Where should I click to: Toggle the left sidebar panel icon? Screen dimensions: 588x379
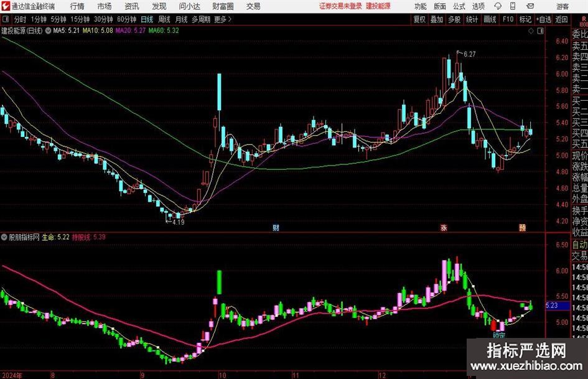point(5,19)
